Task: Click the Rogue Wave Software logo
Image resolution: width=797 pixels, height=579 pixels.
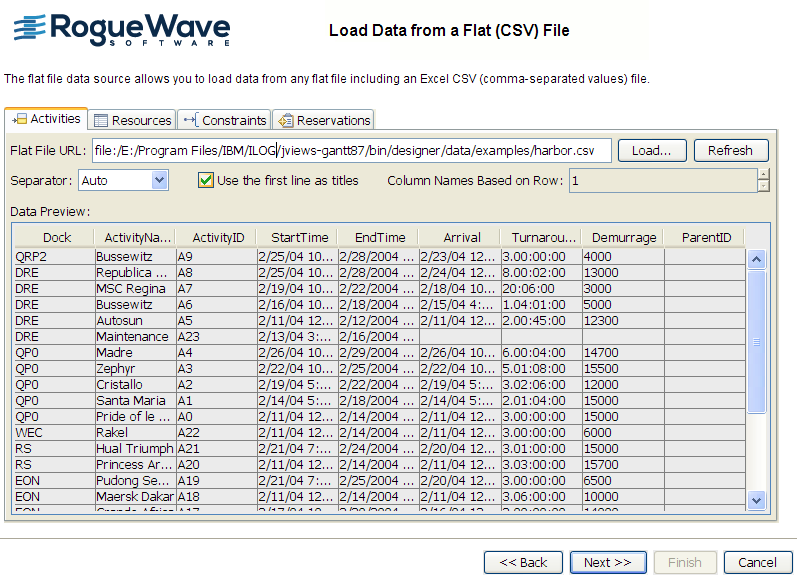Action: 121,31
